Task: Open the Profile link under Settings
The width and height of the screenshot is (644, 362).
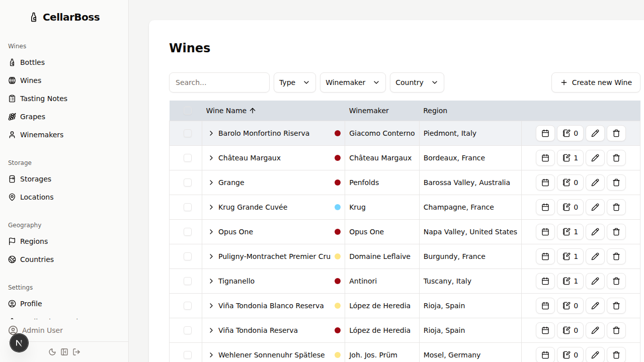Action: [31, 304]
